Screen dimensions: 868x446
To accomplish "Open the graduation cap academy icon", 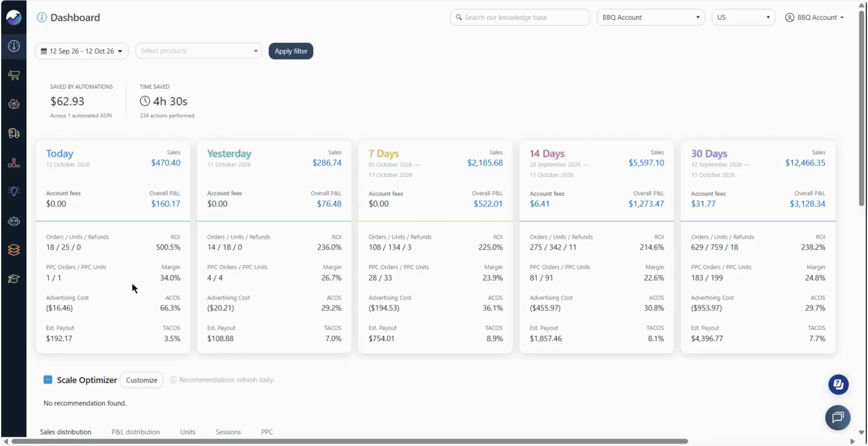I will coord(14,279).
